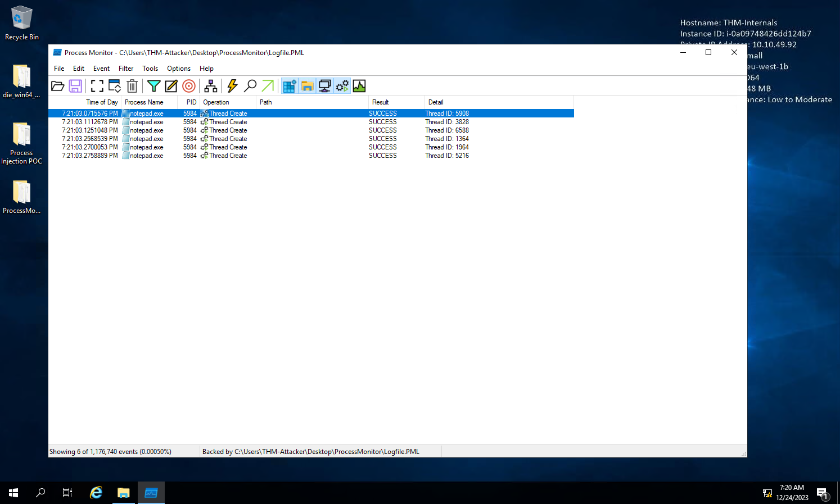Open the Options menu
Image resolution: width=840 pixels, height=504 pixels.
coord(179,69)
